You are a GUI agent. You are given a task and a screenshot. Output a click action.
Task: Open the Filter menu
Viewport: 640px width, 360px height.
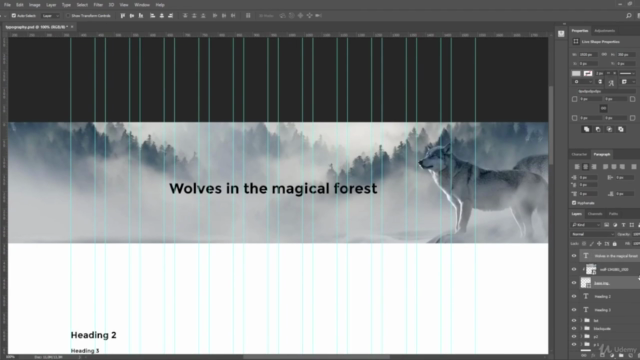coord(98,5)
